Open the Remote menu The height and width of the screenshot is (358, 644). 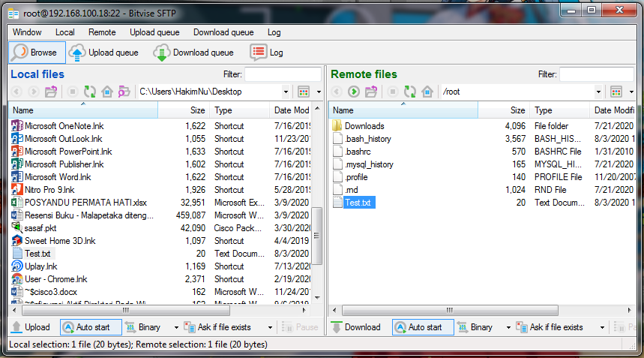coord(102,32)
